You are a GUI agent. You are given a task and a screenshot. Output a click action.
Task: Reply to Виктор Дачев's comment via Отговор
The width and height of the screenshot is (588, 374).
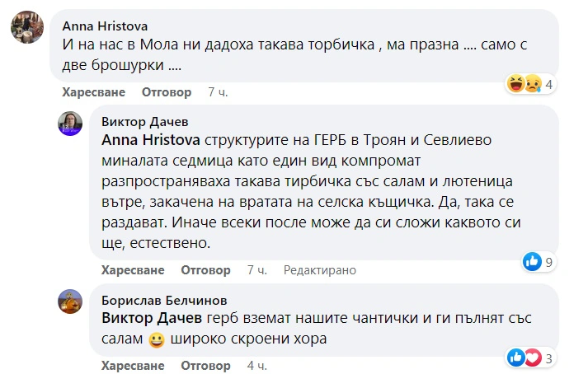pyautogui.click(x=206, y=270)
